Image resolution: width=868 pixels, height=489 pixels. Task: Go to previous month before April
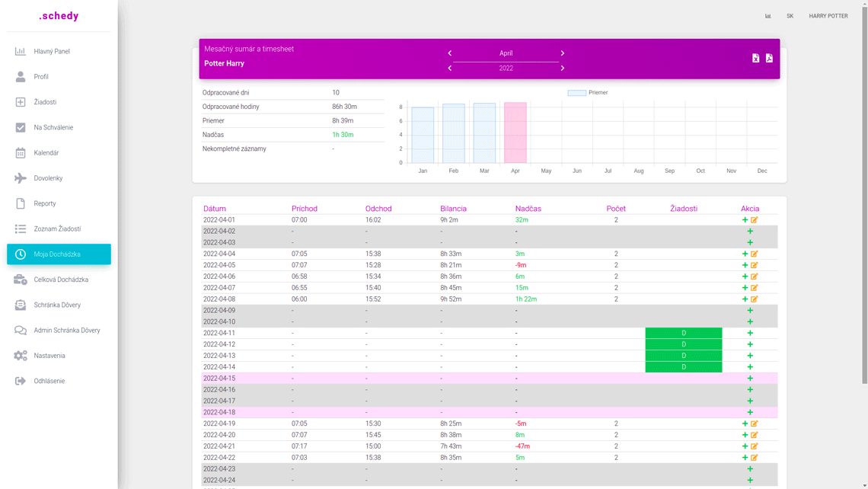click(450, 53)
